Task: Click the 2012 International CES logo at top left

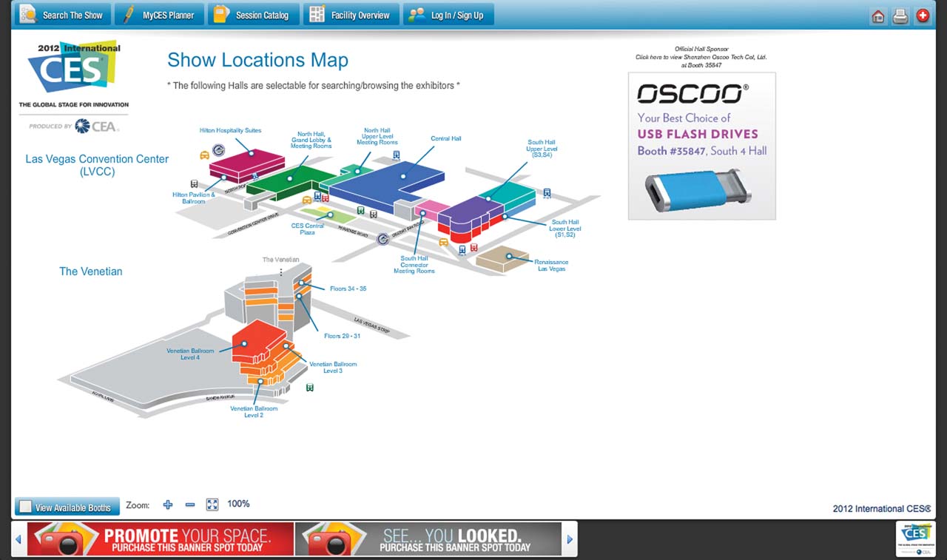Action: click(x=73, y=73)
